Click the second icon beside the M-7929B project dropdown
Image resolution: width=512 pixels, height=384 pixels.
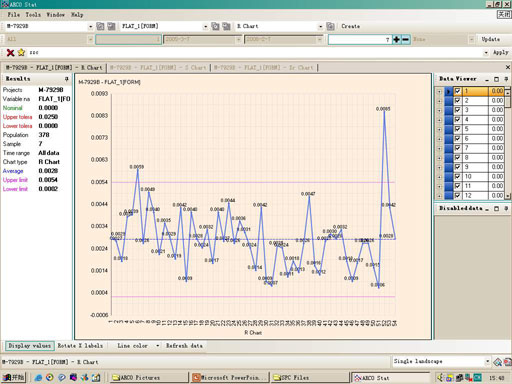[x=111, y=26]
